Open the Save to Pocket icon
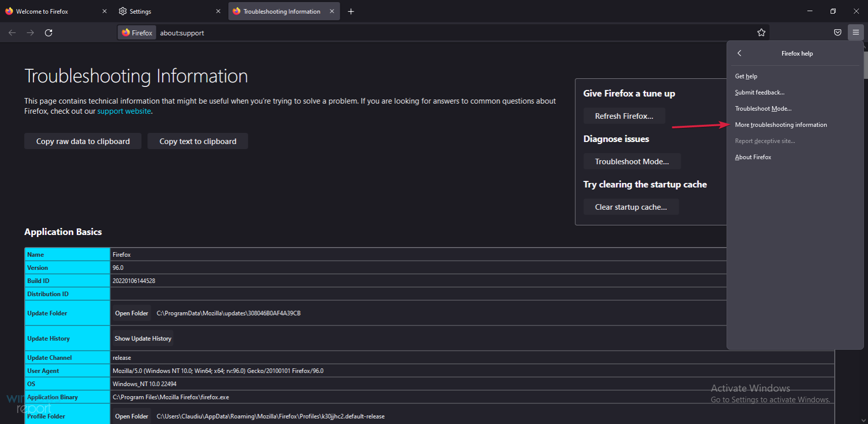 [x=837, y=33]
